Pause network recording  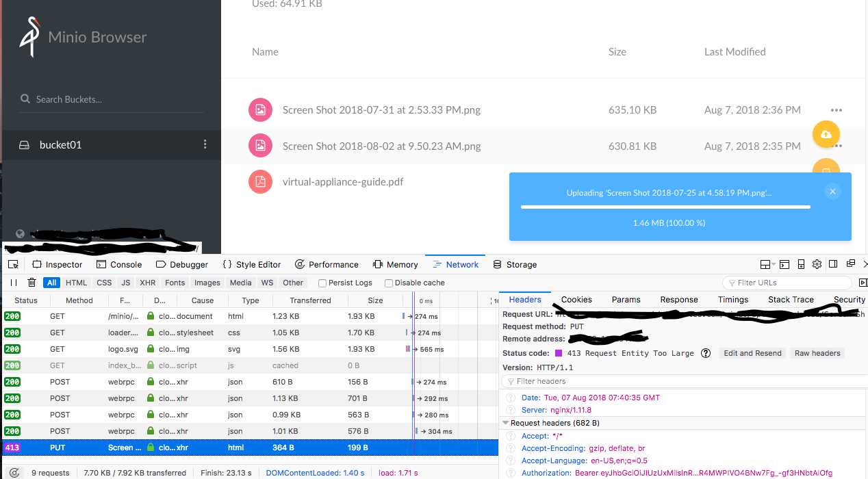[x=14, y=283]
